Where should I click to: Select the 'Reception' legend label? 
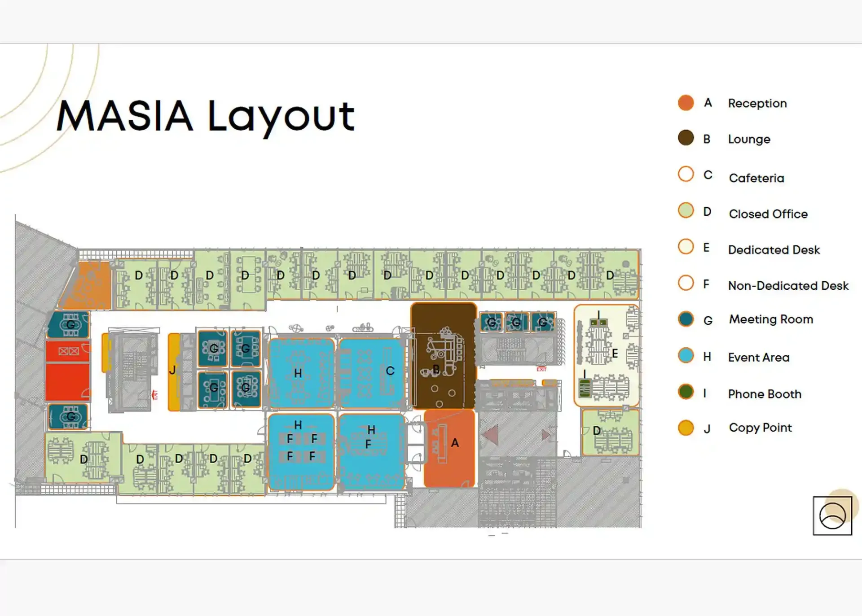757,103
